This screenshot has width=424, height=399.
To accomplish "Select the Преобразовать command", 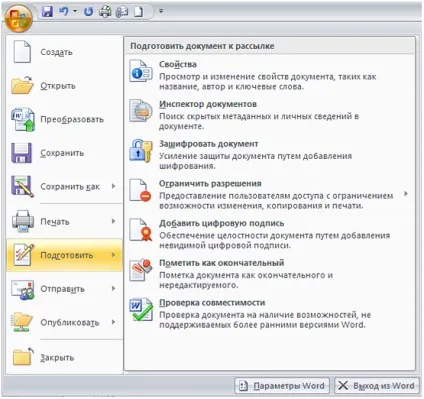I will click(64, 119).
